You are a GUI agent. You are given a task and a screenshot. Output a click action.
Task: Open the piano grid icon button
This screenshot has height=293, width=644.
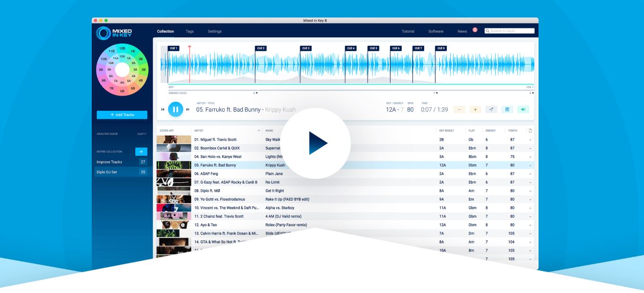[507, 109]
